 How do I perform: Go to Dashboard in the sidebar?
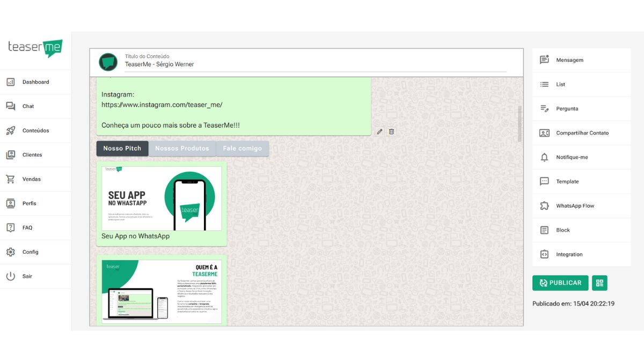[35, 82]
